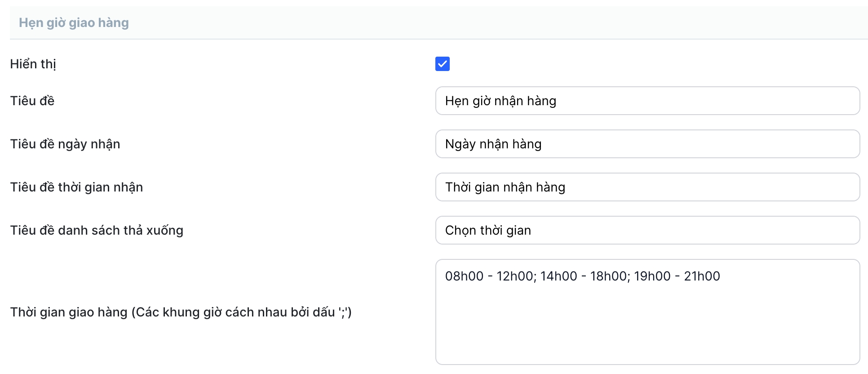Click the Tiêu đề label
Viewport: 868px width, 374px height.
pos(32,101)
